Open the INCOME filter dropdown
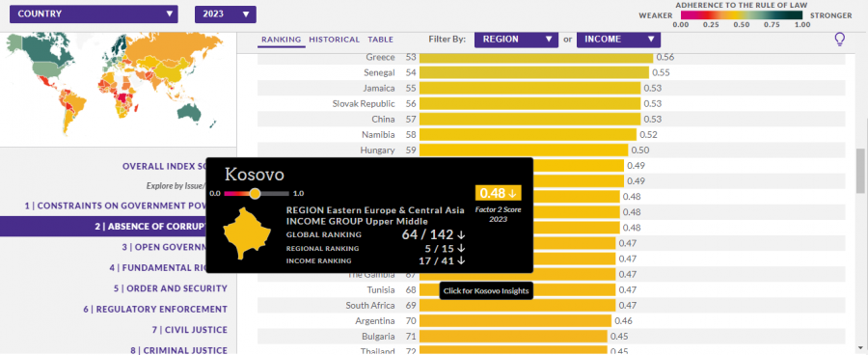Viewport: 868px width, 355px height. point(618,40)
